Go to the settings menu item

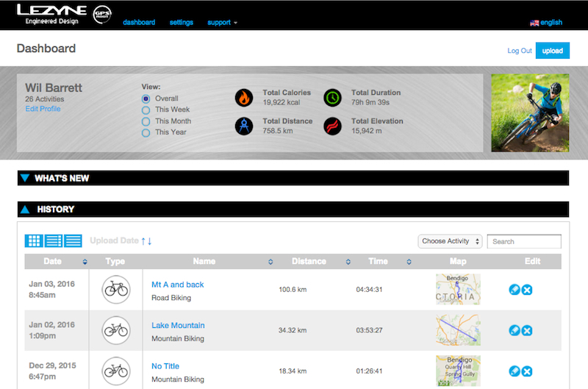[x=182, y=23]
